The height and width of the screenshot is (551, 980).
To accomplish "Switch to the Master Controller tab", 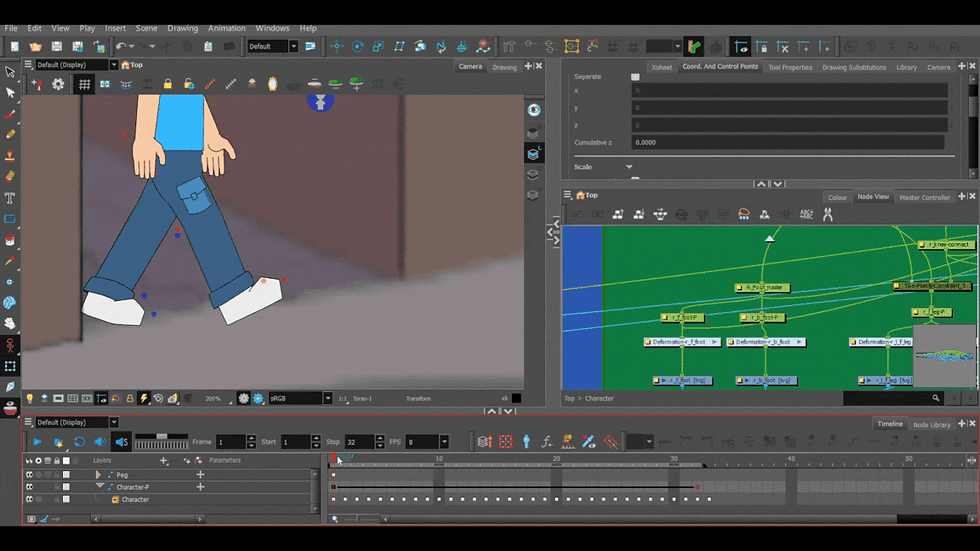I will click(x=924, y=197).
